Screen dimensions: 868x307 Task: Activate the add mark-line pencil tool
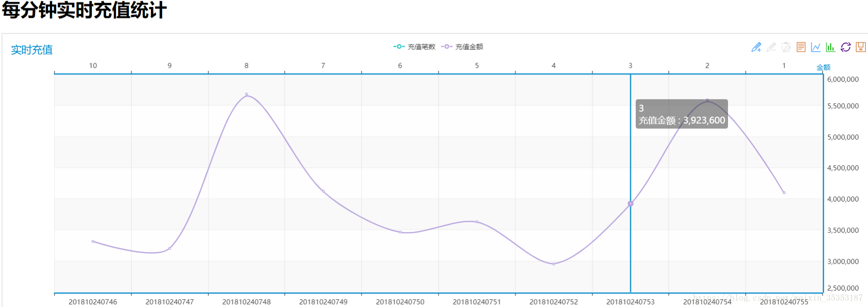756,47
